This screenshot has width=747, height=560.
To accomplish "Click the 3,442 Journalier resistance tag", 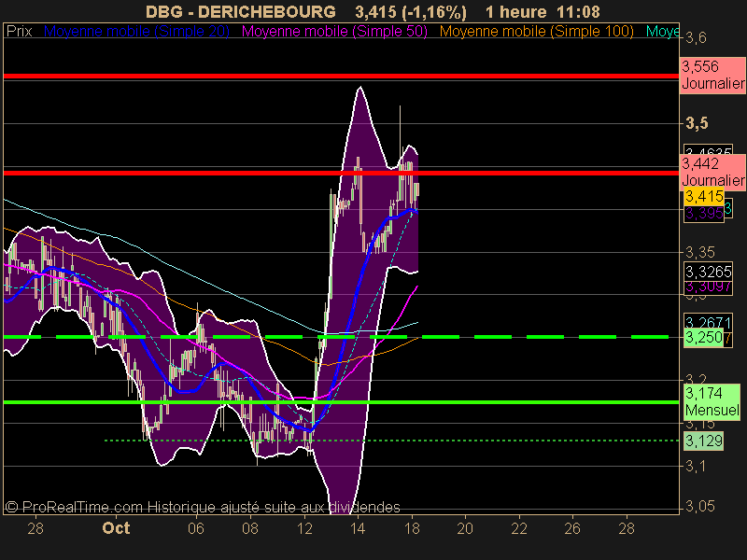I will pos(712,173).
